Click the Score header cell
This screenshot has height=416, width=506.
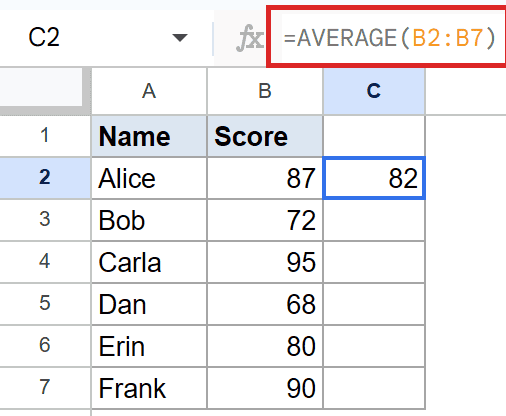click(265, 136)
